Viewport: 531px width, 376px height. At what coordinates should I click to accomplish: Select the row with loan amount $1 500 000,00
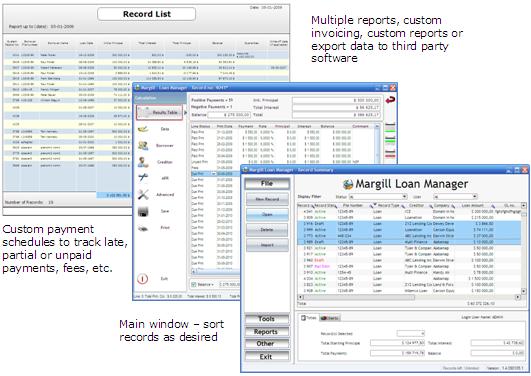(x=410, y=278)
